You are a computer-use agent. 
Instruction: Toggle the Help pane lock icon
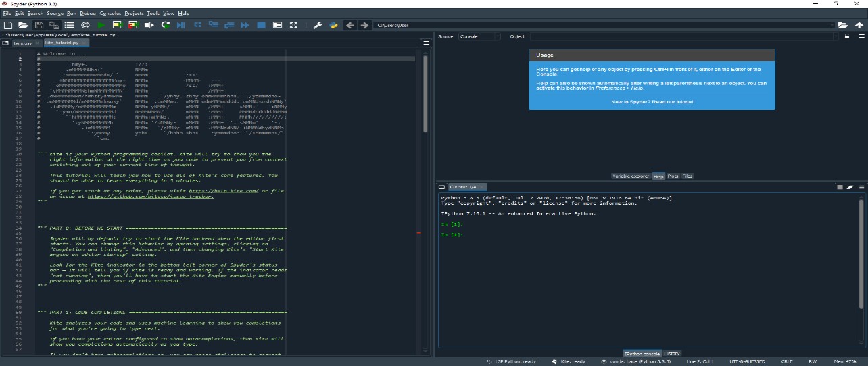[847, 36]
